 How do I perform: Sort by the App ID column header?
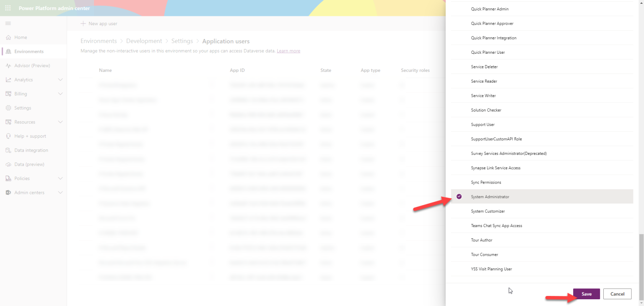coord(237,70)
